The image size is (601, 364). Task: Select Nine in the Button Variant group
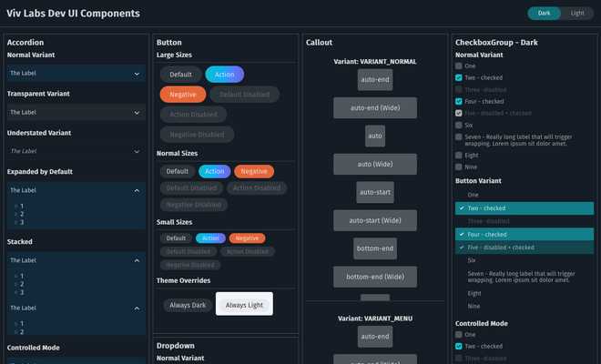coord(525,306)
